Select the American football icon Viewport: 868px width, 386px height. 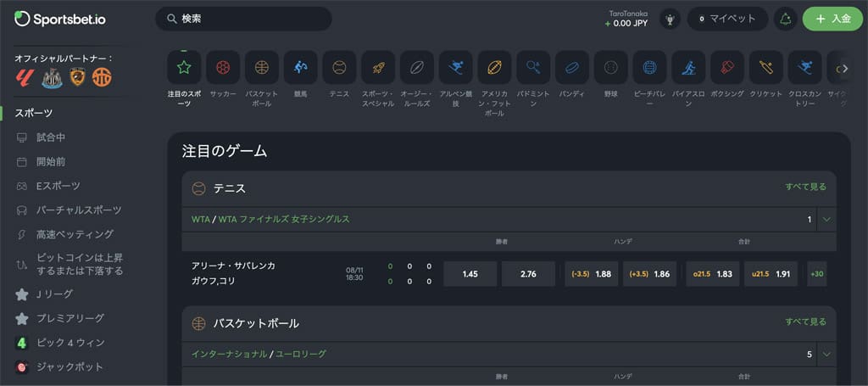[494, 68]
